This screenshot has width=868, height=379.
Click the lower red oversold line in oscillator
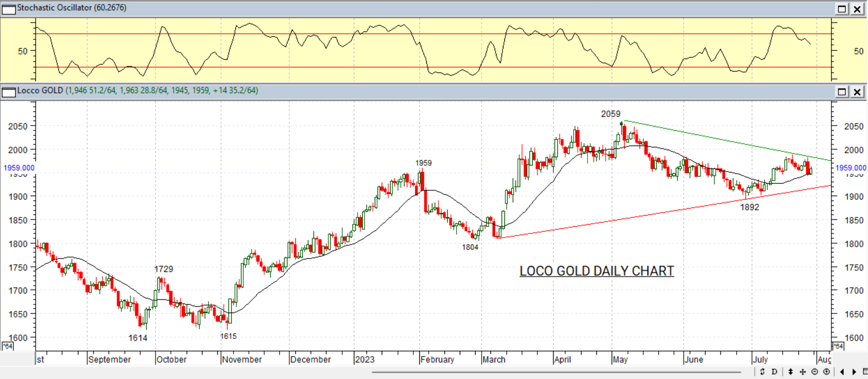[433, 67]
